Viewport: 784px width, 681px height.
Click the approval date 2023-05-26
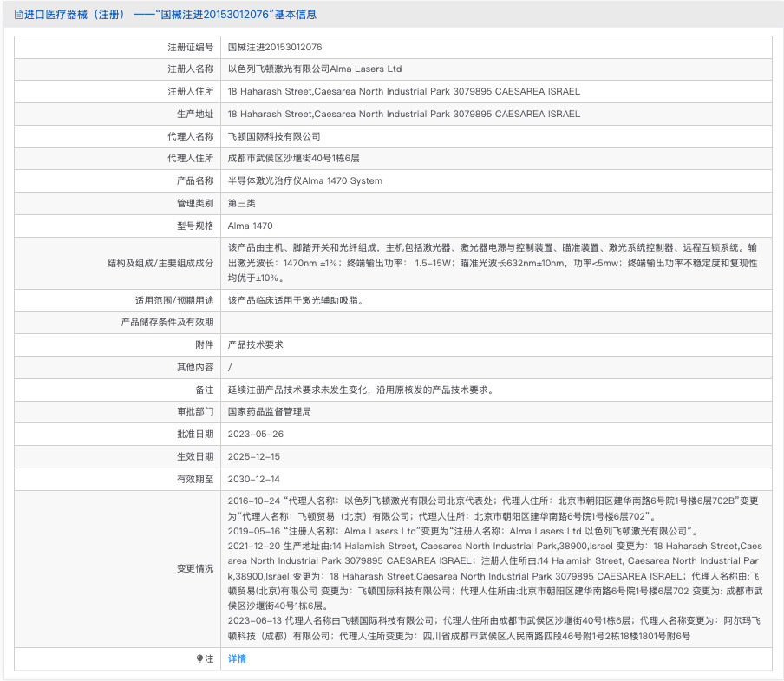click(256, 434)
